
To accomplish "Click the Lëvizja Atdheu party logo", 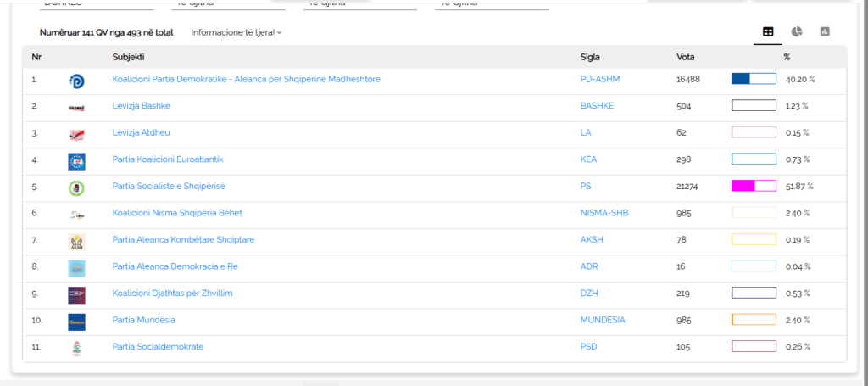I will tap(76, 134).
